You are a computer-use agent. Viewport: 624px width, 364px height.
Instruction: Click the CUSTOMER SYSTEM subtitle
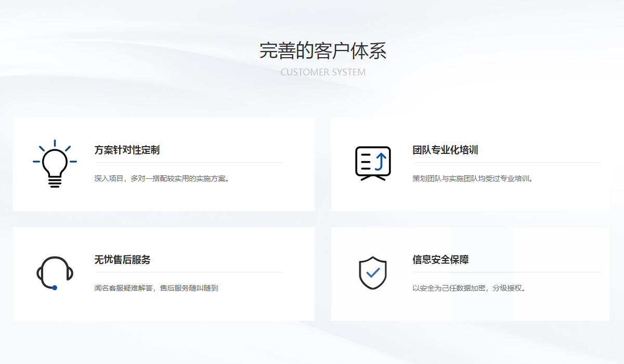click(x=323, y=72)
